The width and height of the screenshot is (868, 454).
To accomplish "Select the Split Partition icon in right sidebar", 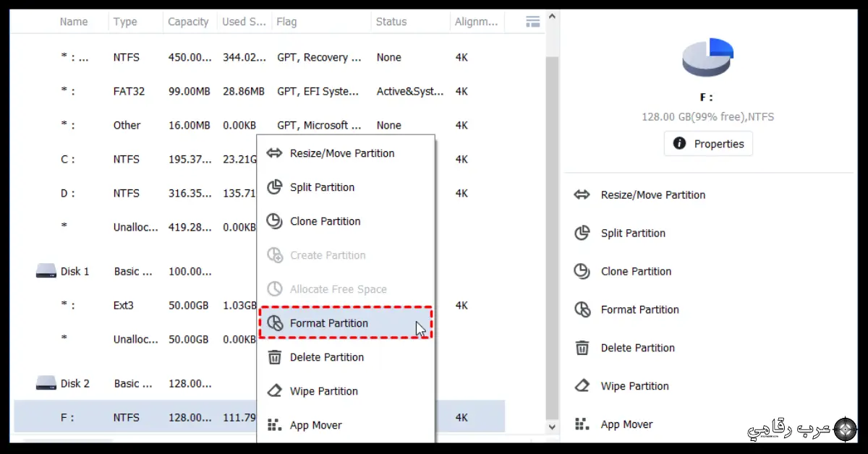I will tap(582, 233).
